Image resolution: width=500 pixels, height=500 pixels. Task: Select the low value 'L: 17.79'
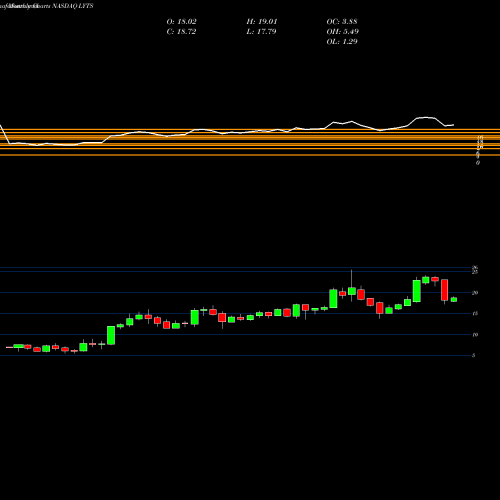(261, 32)
